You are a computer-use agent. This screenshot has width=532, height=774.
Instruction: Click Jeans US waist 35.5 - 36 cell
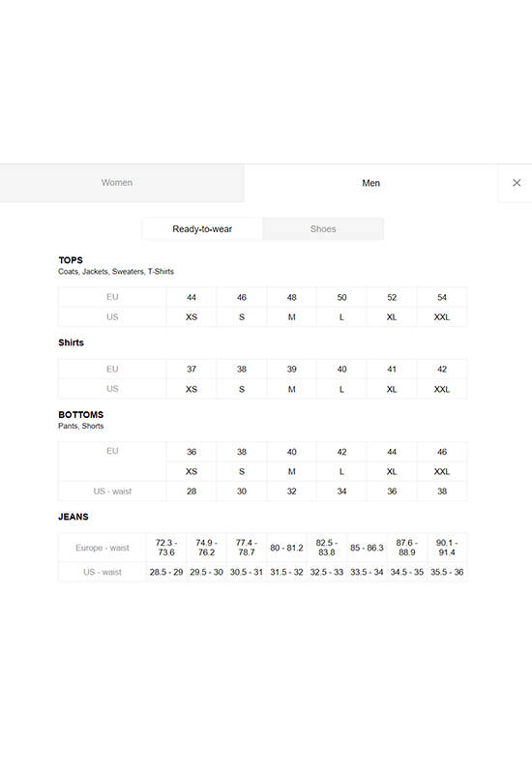[447, 572]
